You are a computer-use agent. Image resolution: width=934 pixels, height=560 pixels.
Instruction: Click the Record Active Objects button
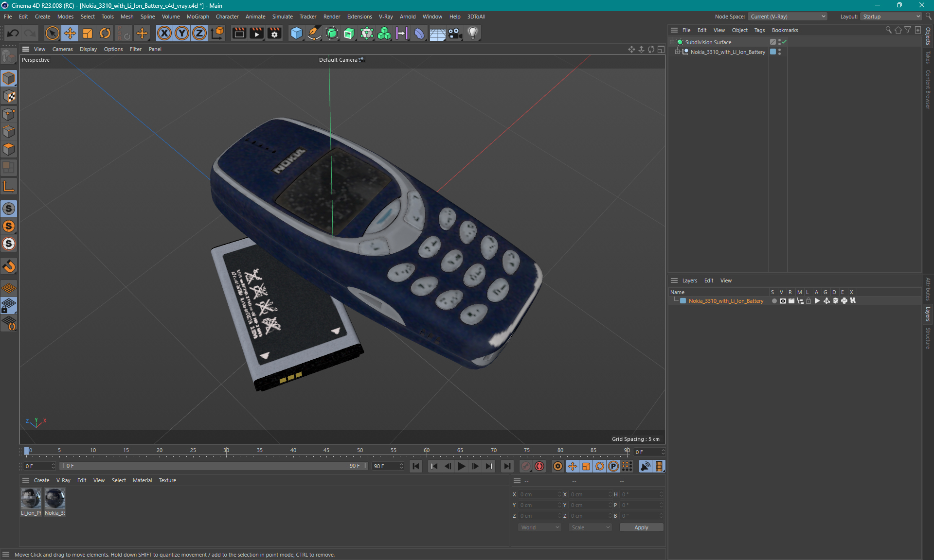click(x=526, y=466)
